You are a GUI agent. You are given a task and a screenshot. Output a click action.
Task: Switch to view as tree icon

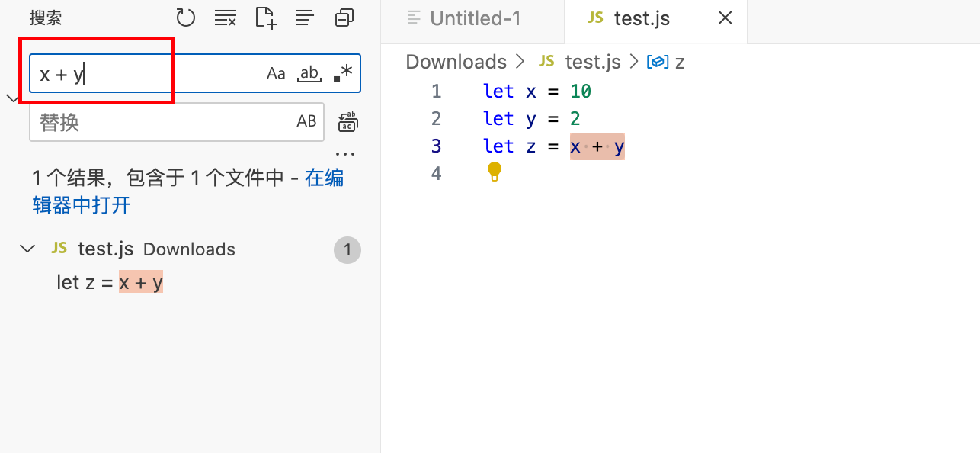[x=305, y=18]
